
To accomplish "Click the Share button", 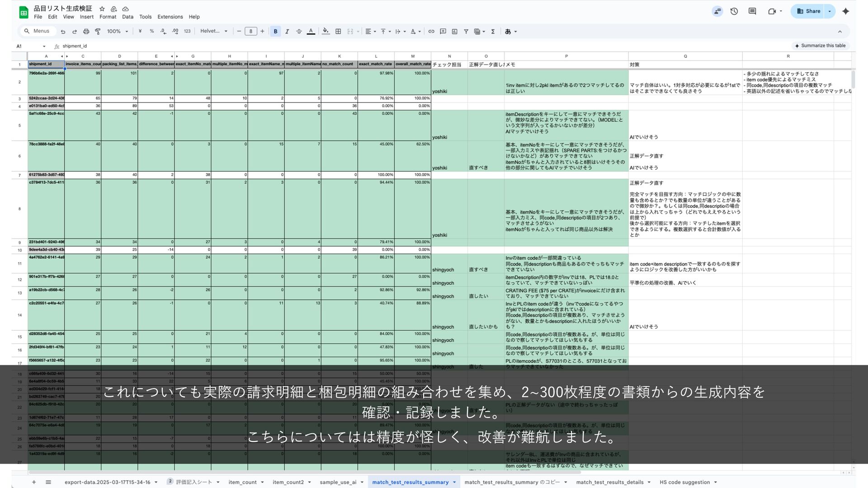I will (x=809, y=11).
